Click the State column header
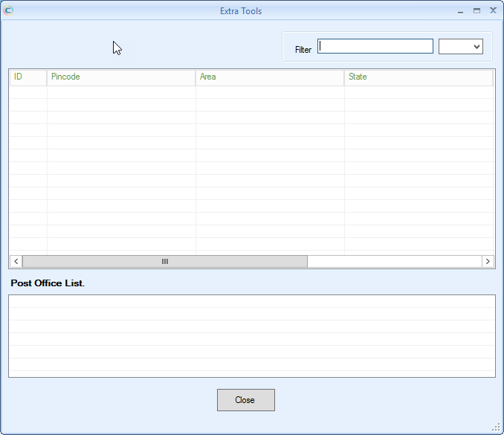Viewport: 504px width, 435px height. tap(419, 78)
